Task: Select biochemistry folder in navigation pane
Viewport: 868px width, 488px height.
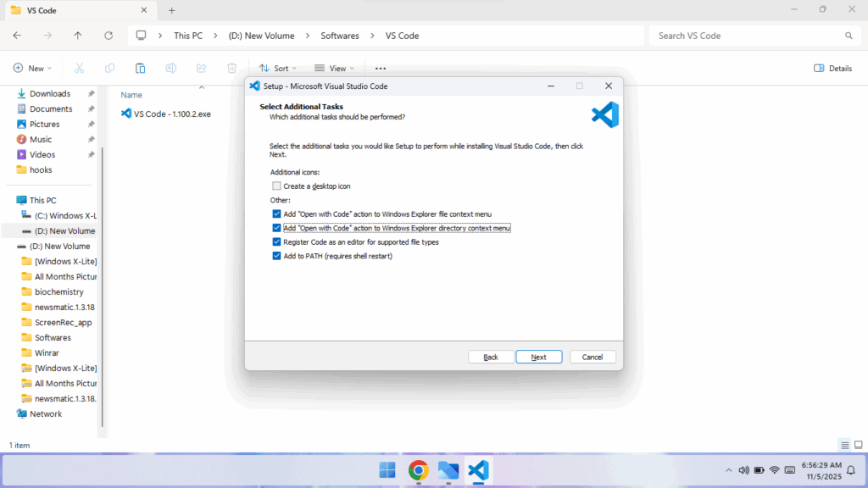Action: point(59,291)
